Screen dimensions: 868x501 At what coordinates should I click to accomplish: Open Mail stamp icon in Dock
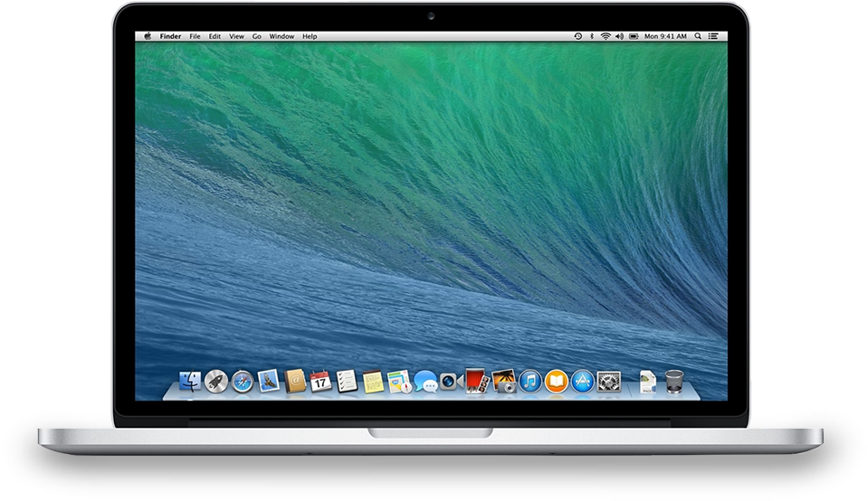pyautogui.click(x=269, y=381)
